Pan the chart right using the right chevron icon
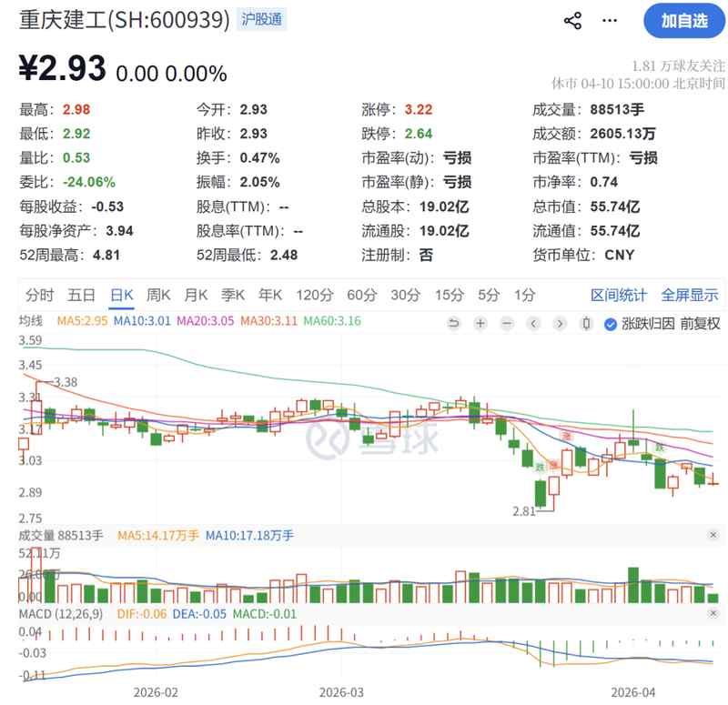 [557, 323]
